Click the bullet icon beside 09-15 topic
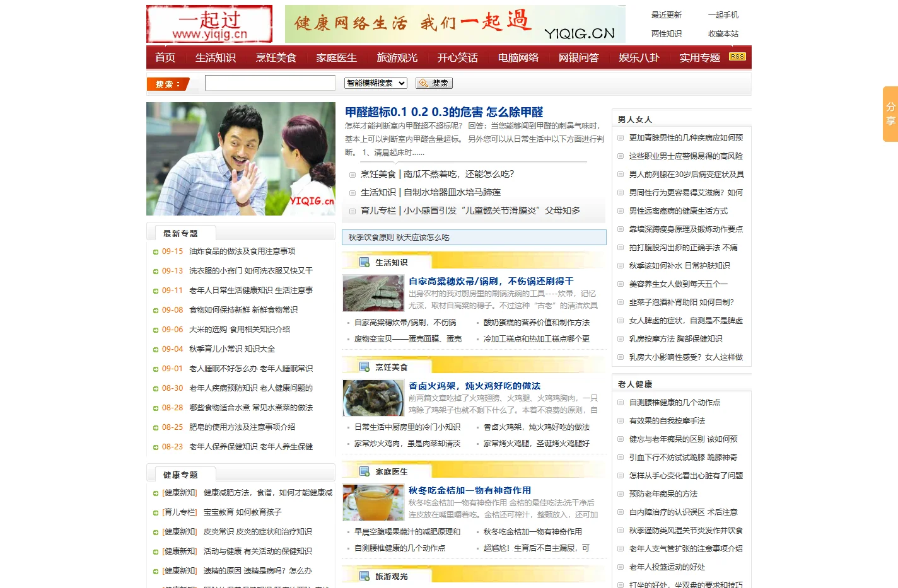The height and width of the screenshot is (588, 898). point(156,252)
